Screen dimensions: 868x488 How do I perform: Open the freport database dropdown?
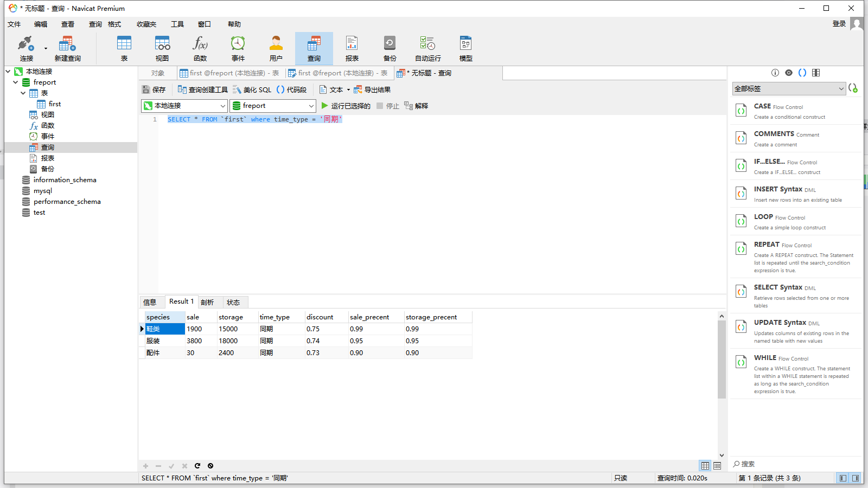[273, 106]
